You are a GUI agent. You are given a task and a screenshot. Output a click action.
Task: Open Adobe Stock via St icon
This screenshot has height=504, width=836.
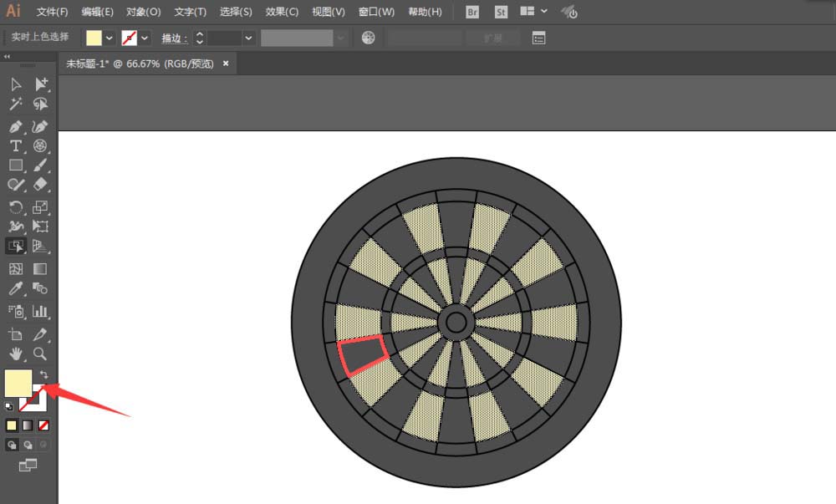501,12
